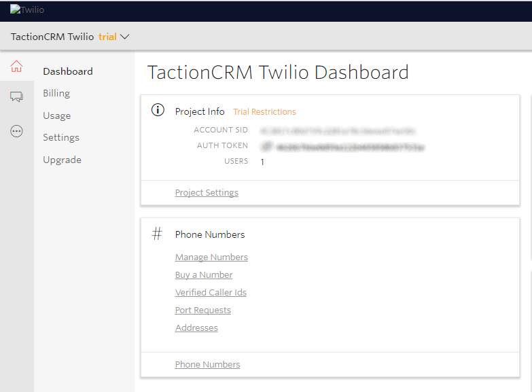Viewport: 532px width, 392px height.
Task: Click the Project Info section title
Action: coord(200,111)
